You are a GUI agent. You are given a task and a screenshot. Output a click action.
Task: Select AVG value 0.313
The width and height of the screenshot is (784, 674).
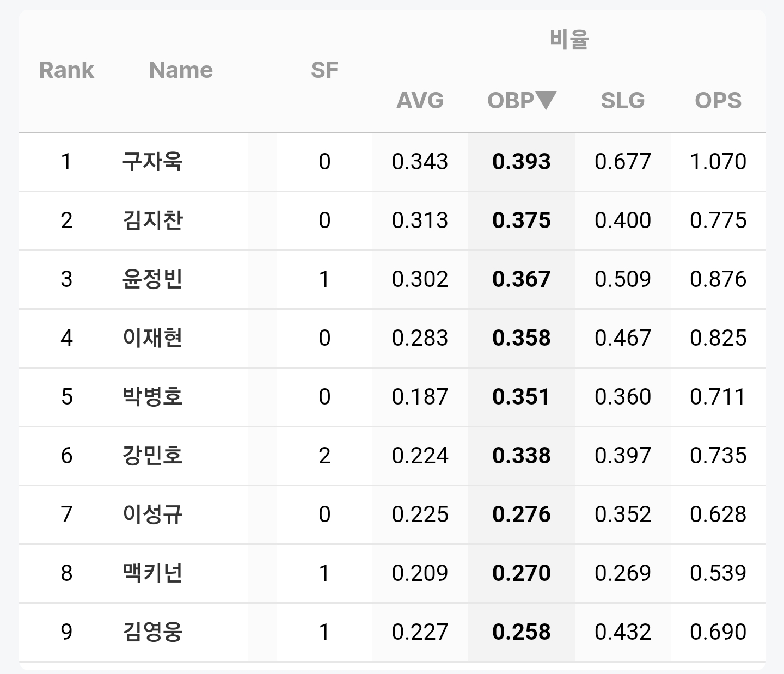[x=420, y=220]
